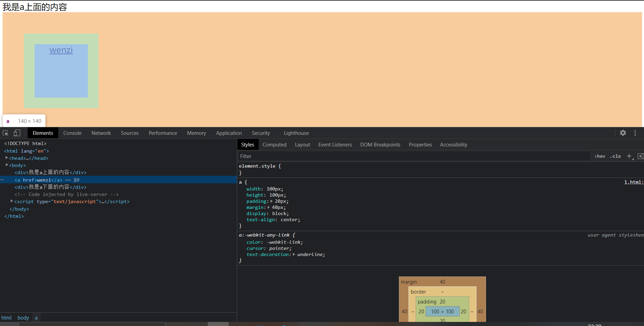Add new style rule plus icon
Image resolution: width=644 pixels, height=326 pixels.
tap(630, 156)
